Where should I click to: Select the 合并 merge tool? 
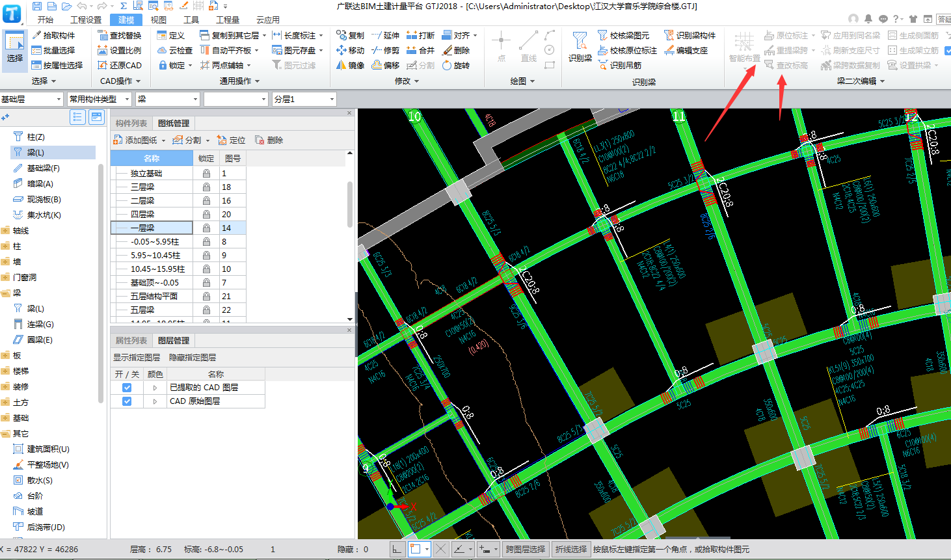coord(420,50)
